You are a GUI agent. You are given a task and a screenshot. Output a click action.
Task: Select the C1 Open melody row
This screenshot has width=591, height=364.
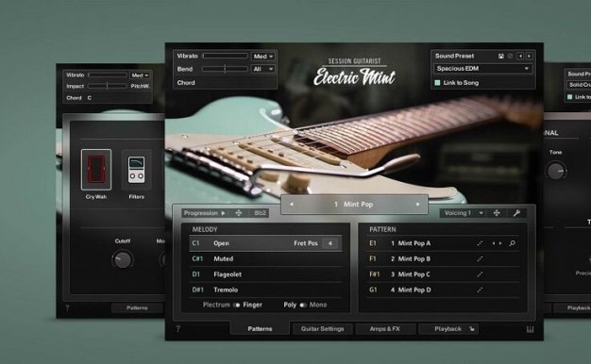tap(265, 243)
